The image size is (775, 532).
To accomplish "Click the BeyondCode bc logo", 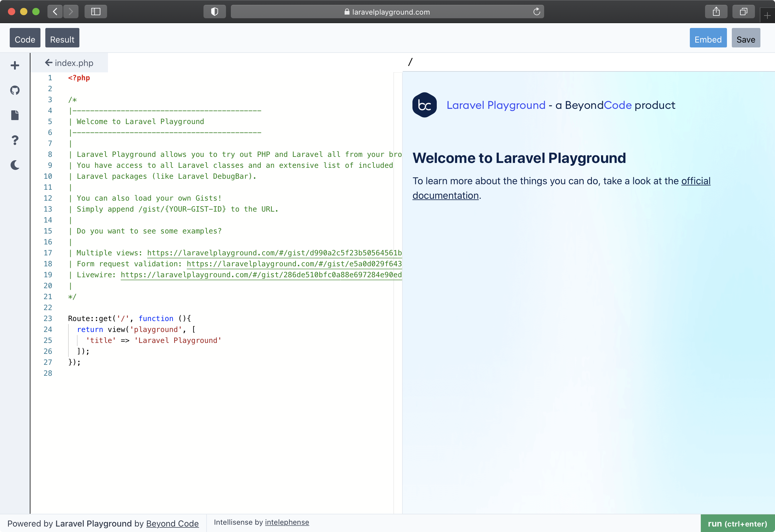I will point(425,105).
